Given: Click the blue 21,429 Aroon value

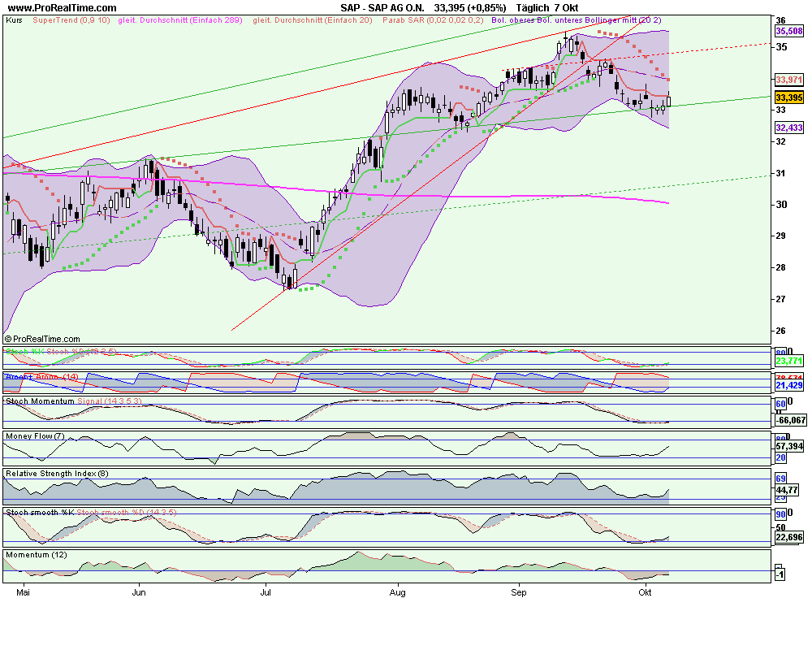Looking at the screenshot, I should click(x=788, y=385).
